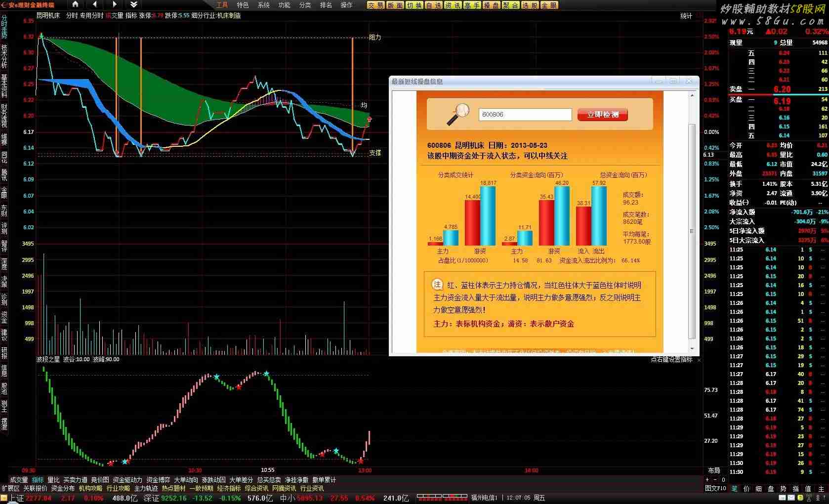Click the popup vertical scrollbar thumb

tap(692, 231)
